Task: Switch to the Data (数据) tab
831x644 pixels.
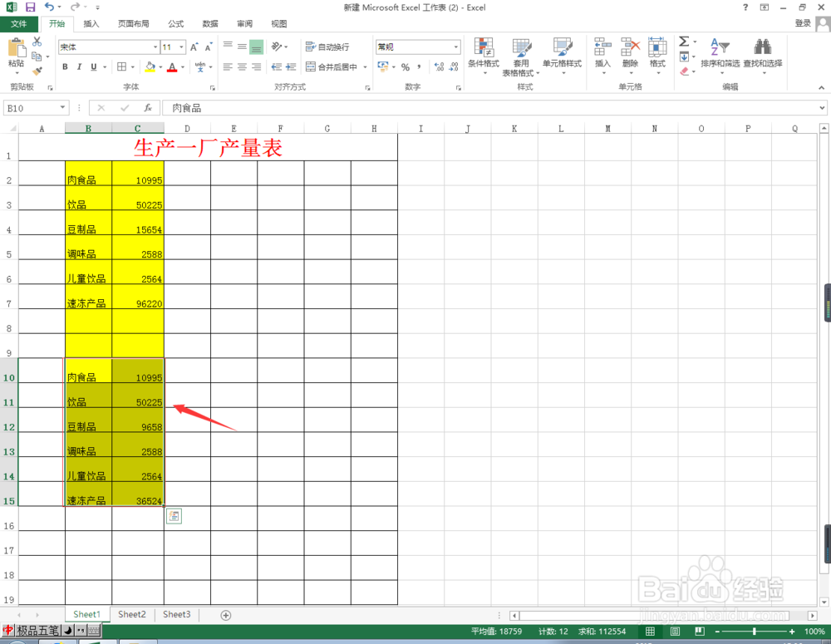Action: click(210, 24)
